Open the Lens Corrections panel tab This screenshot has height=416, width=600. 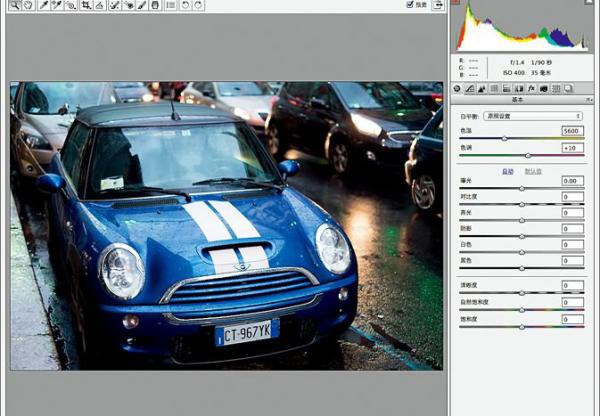pyautogui.click(x=519, y=88)
